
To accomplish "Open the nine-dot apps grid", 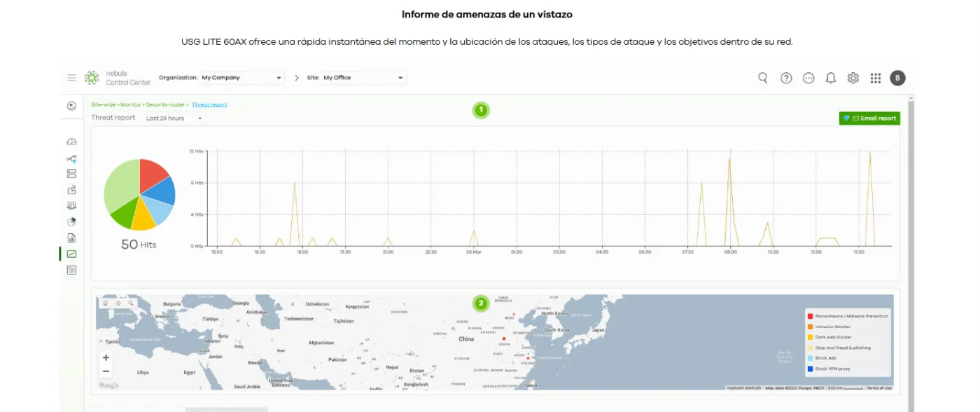I will (876, 78).
